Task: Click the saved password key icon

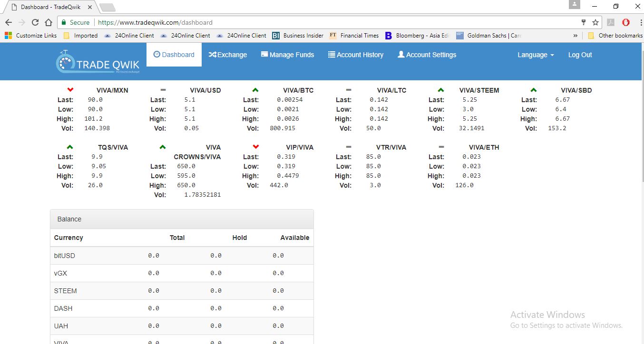Action: pos(584,22)
